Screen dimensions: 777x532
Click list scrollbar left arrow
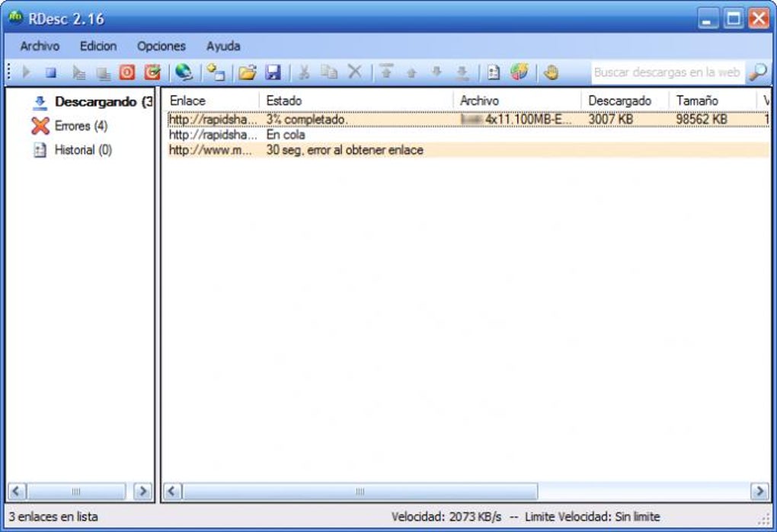(x=172, y=492)
